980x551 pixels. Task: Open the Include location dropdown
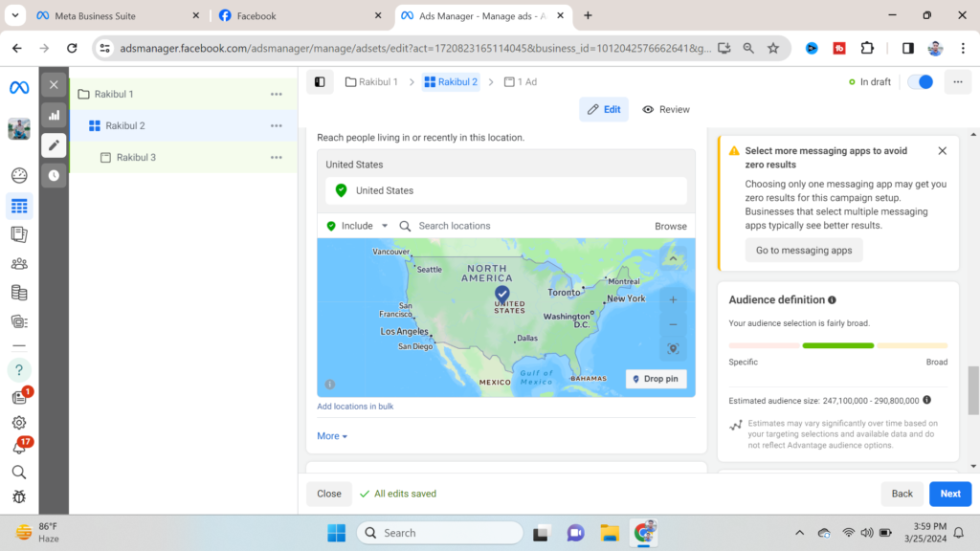click(358, 226)
